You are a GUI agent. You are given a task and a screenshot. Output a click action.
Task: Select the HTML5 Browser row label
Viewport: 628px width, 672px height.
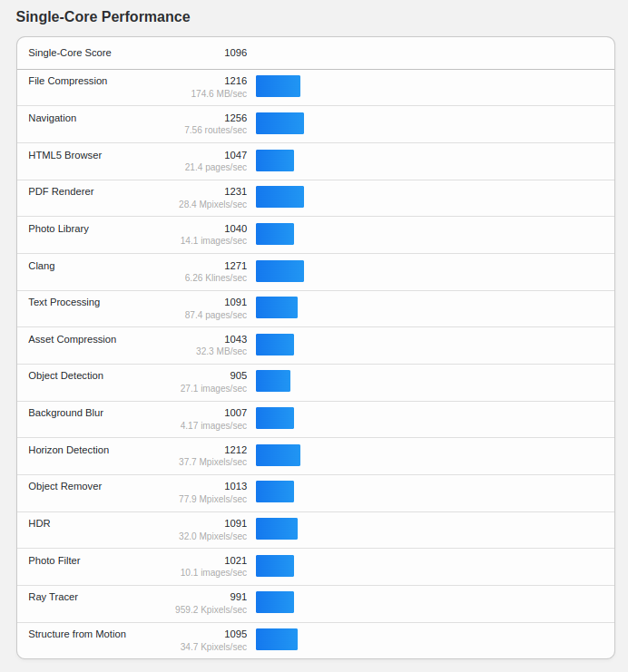65,155
